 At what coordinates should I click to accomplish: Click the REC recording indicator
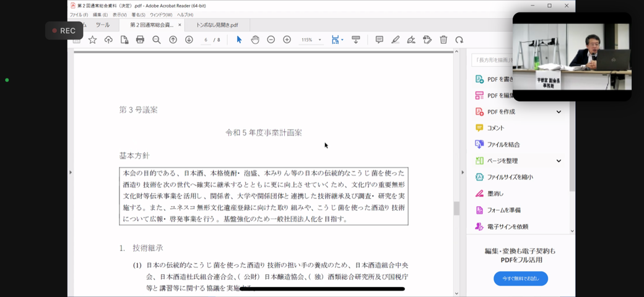(x=64, y=31)
